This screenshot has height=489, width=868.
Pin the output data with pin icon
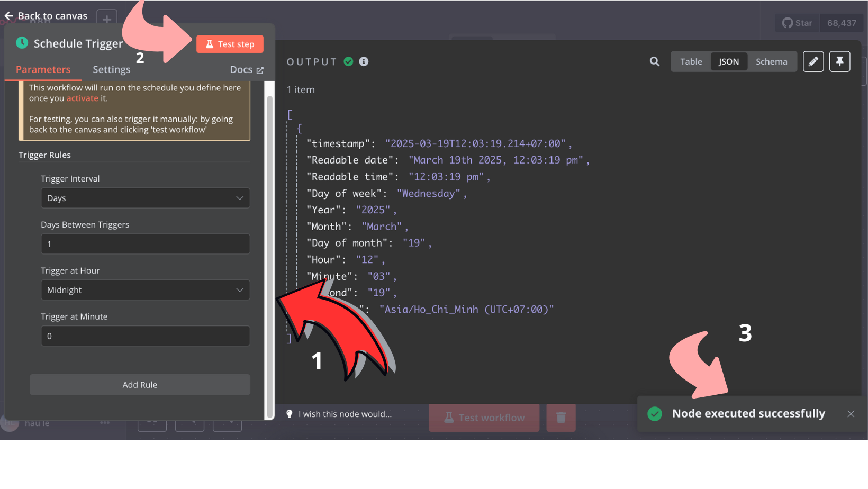click(x=840, y=61)
